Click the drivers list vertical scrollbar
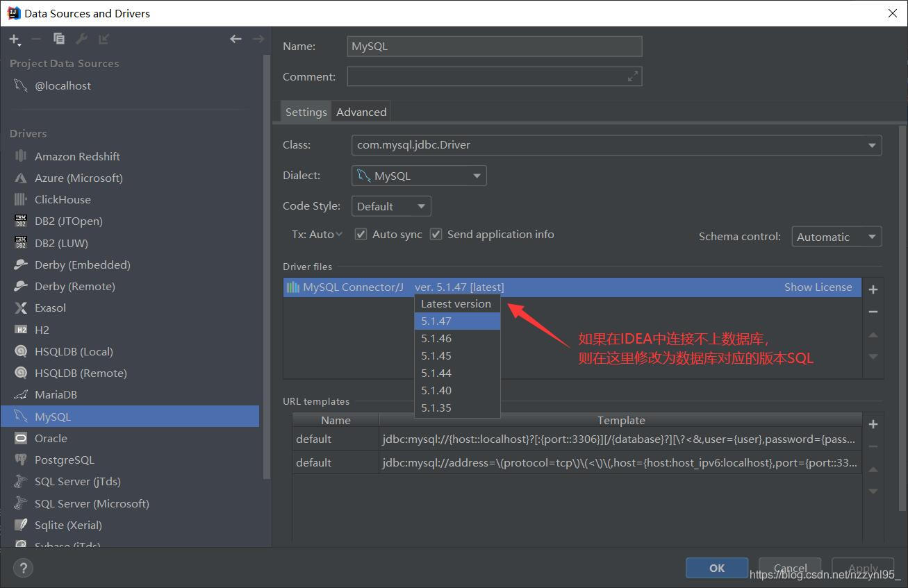This screenshot has width=908, height=588. point(267,267)
